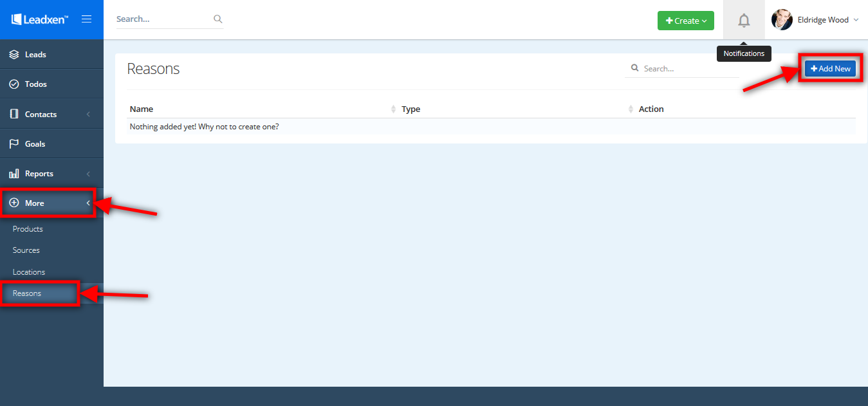Open Goals in the sidebar

click(x=51, y=144)
